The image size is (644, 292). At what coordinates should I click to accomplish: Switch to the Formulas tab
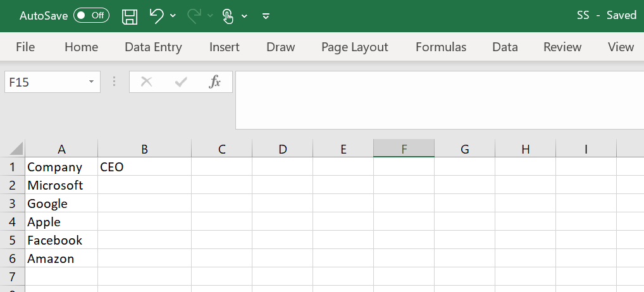point(441,47)
